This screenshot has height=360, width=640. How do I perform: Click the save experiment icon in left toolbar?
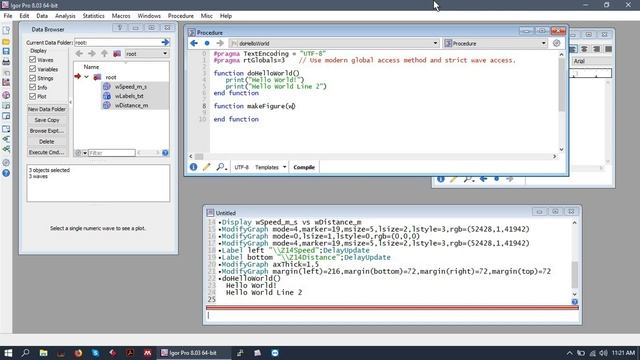tap(6, 51)
